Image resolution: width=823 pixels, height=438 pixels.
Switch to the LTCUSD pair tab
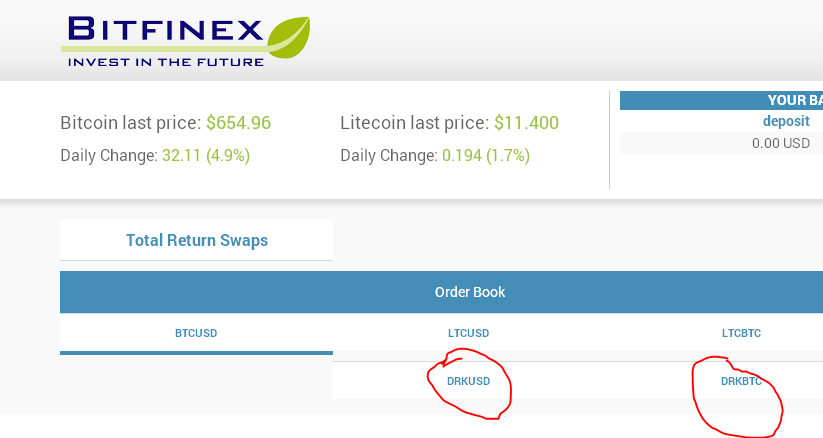[468, 333]
